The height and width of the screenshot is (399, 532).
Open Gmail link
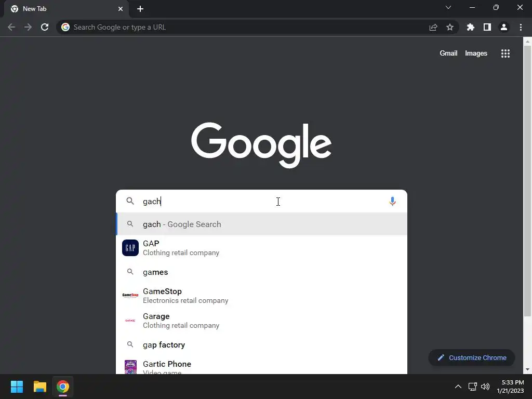(448, 54)
